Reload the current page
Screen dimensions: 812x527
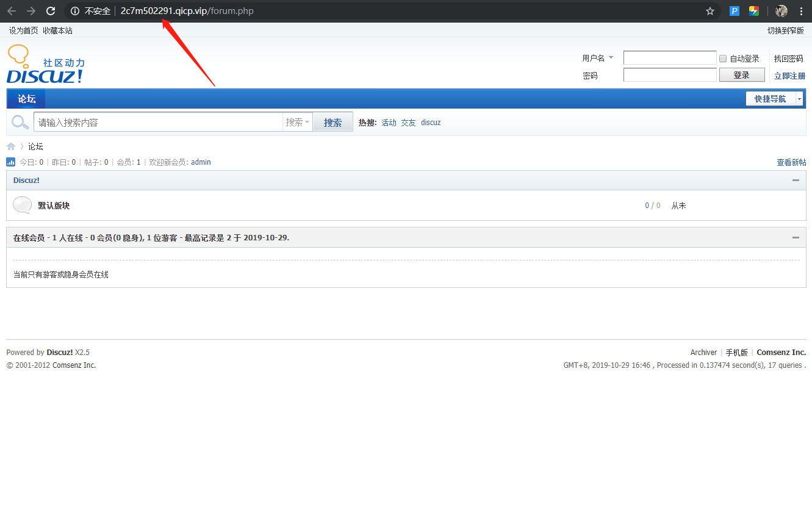point(51,11)
